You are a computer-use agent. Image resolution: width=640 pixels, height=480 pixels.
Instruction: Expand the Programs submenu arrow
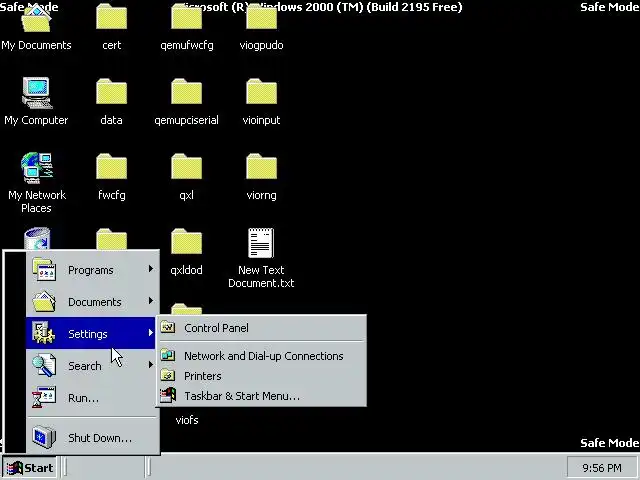[x=151, y=269]
